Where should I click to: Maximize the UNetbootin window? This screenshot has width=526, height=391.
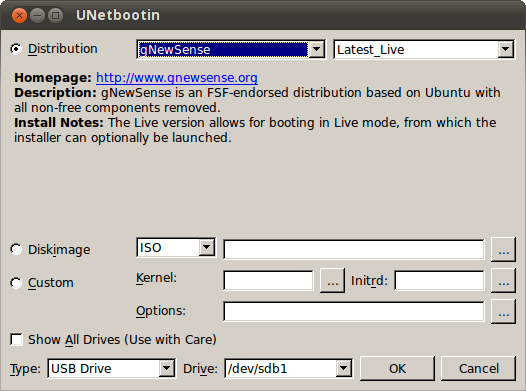tap(56, 15)
